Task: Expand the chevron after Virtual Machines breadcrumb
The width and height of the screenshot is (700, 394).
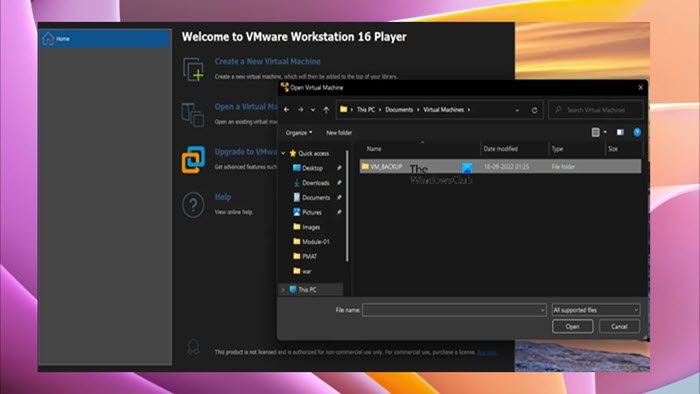Action: (469, 110)
